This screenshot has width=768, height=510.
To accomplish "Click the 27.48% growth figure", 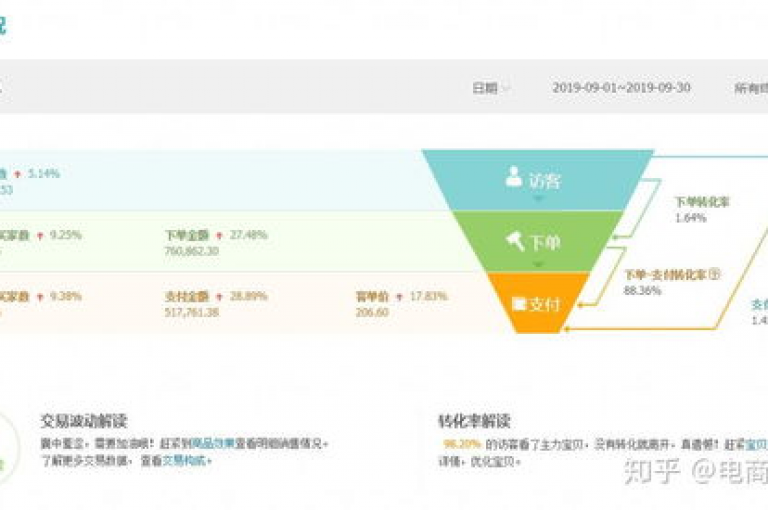I will click(x=249, y=235).
